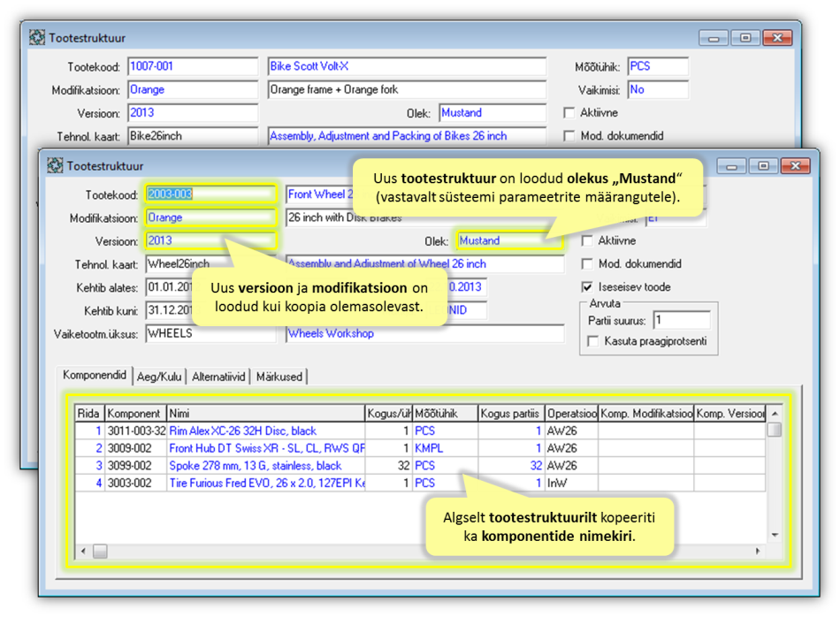Click the Nimi column header
The image size is (840, 617).
point(266,414)
